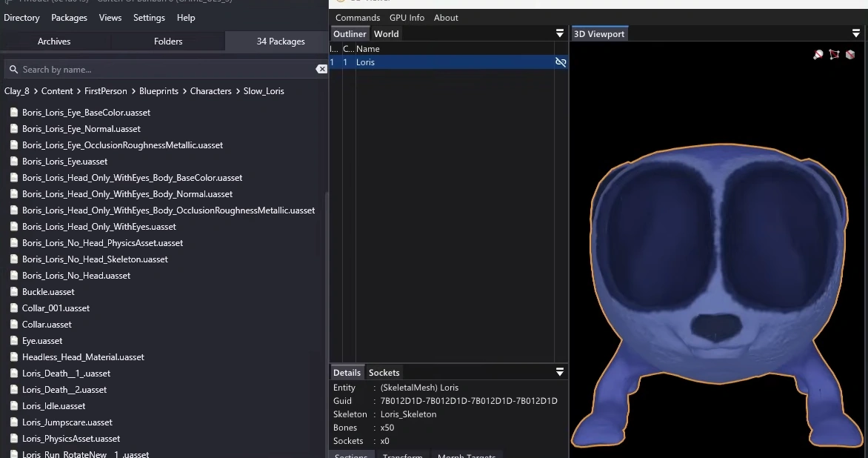The width and height of the screenshot is (868, 458).
Task: Click the file icon beside Loris_Idle.uasset
Action: 14,406
